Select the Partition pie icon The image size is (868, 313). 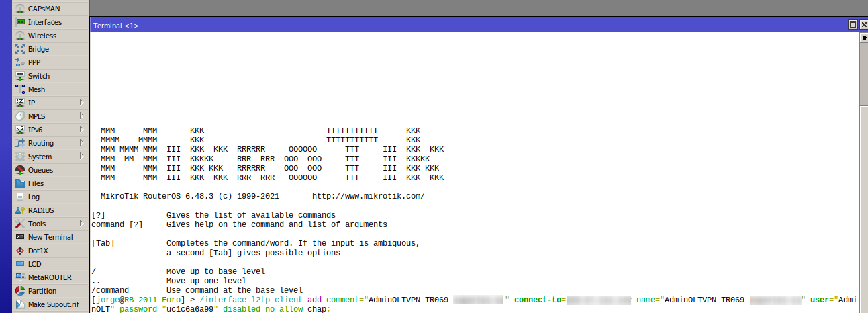coord(20,291)
